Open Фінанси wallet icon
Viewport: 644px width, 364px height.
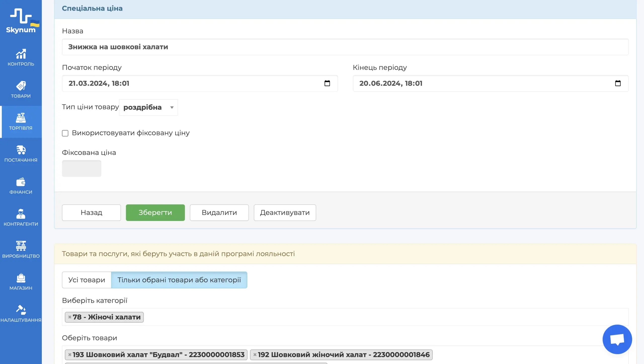(x=21, y=182)
